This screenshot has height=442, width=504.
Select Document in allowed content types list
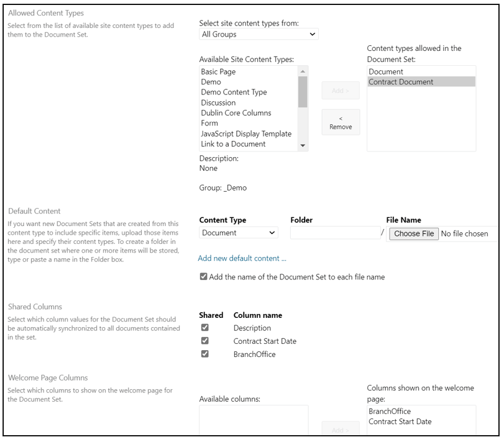click(x=386, y=72)
